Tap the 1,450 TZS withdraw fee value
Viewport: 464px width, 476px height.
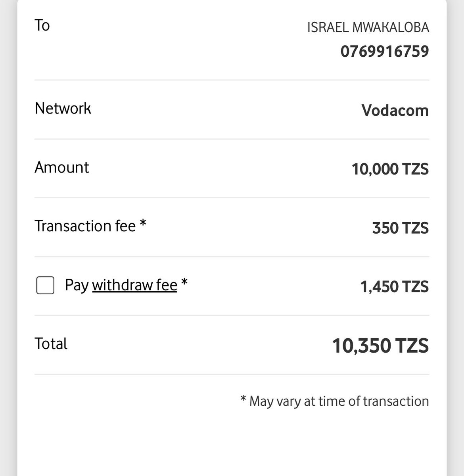click(395, 287)
